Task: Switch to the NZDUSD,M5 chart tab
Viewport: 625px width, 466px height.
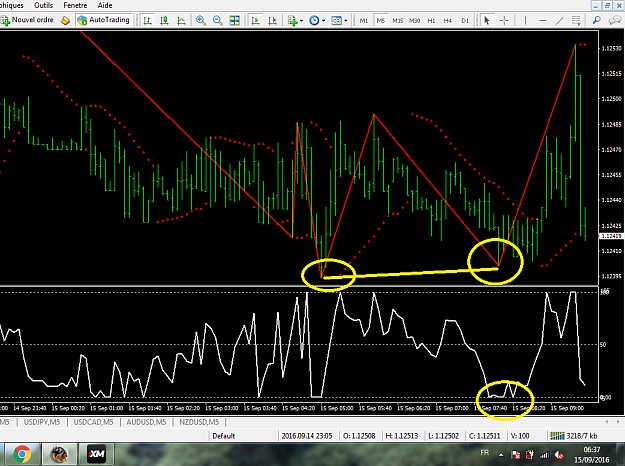Action: (199, 422)
